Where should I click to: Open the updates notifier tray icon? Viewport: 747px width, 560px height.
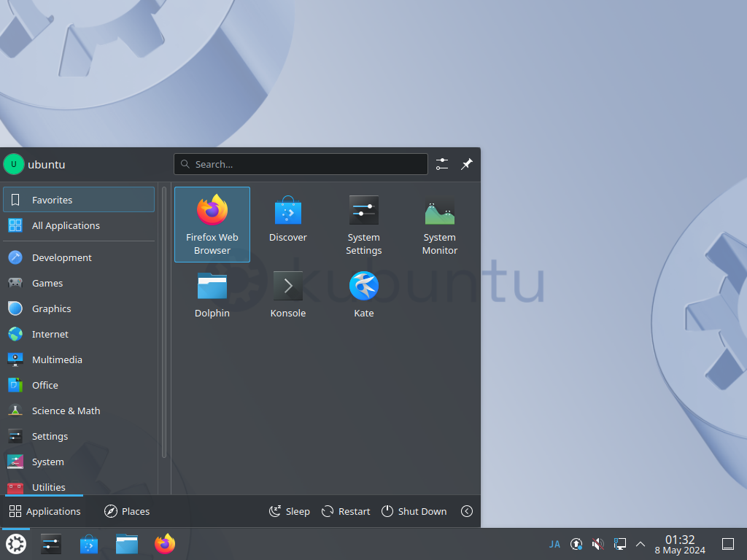coord(576,544)
